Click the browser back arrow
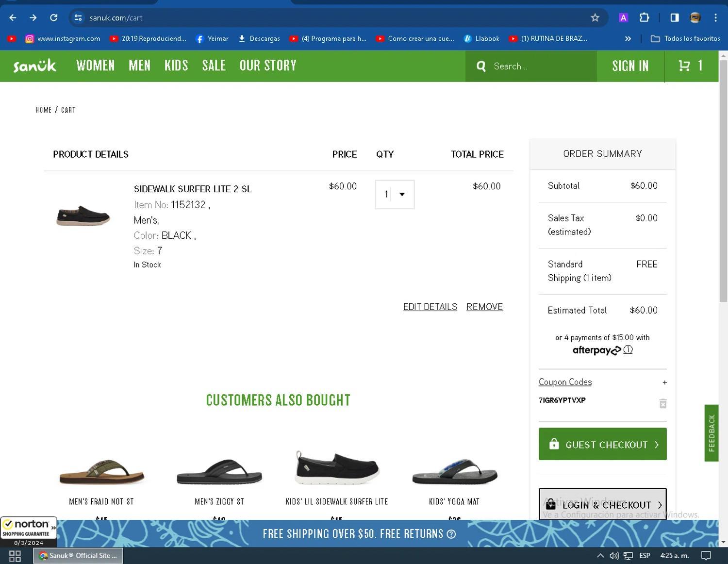The image size is (728, 564). coord(13,17)
